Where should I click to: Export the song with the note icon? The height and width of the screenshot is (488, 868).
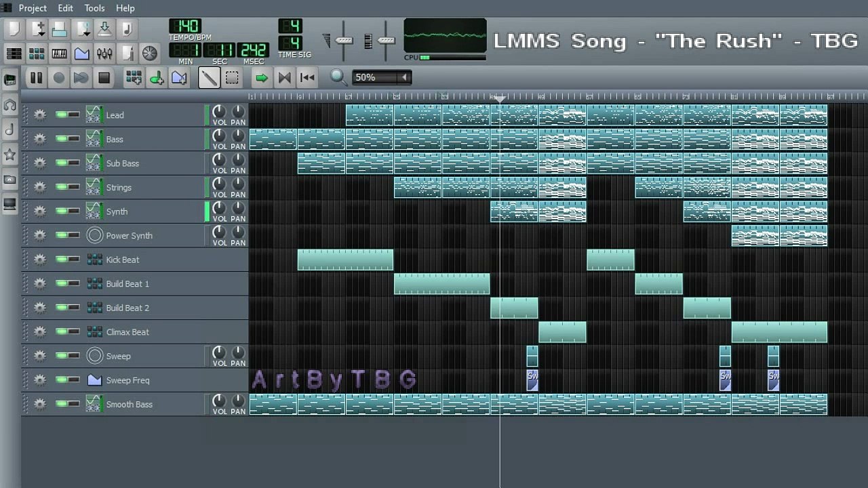click(x=127, y=29)
